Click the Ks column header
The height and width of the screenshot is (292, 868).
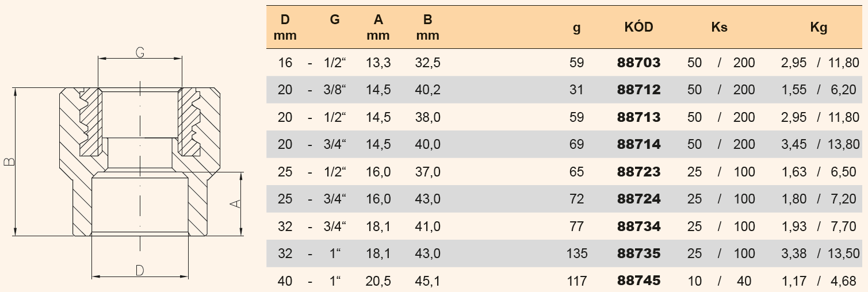tap(719, 27)
